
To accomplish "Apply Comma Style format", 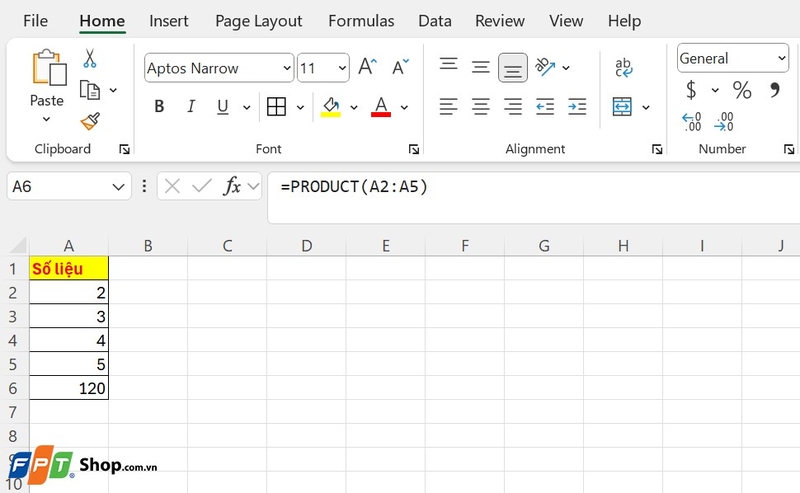I will [x=775, y=90].
